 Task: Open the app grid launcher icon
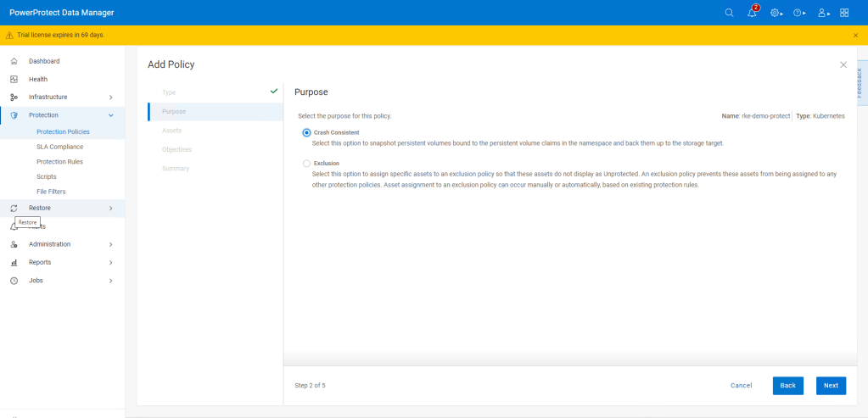pos(844,13)
